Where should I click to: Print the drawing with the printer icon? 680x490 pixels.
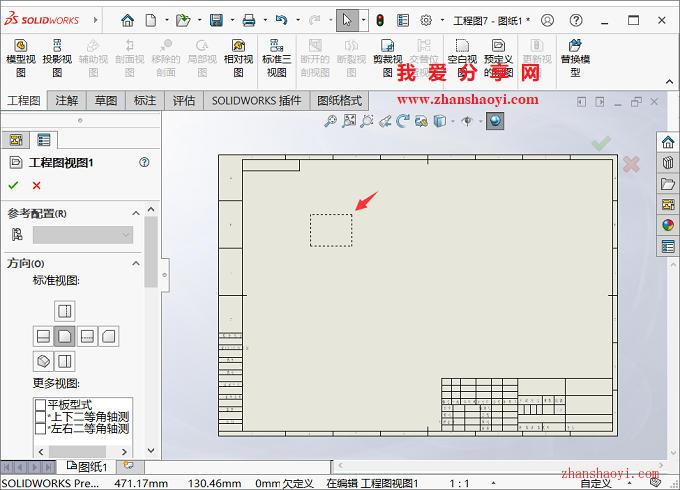pos(248,20)
